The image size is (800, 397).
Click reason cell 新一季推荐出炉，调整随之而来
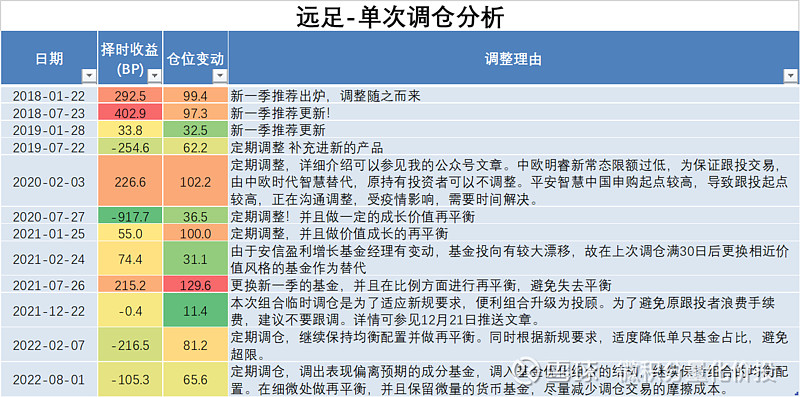point(513,95)
